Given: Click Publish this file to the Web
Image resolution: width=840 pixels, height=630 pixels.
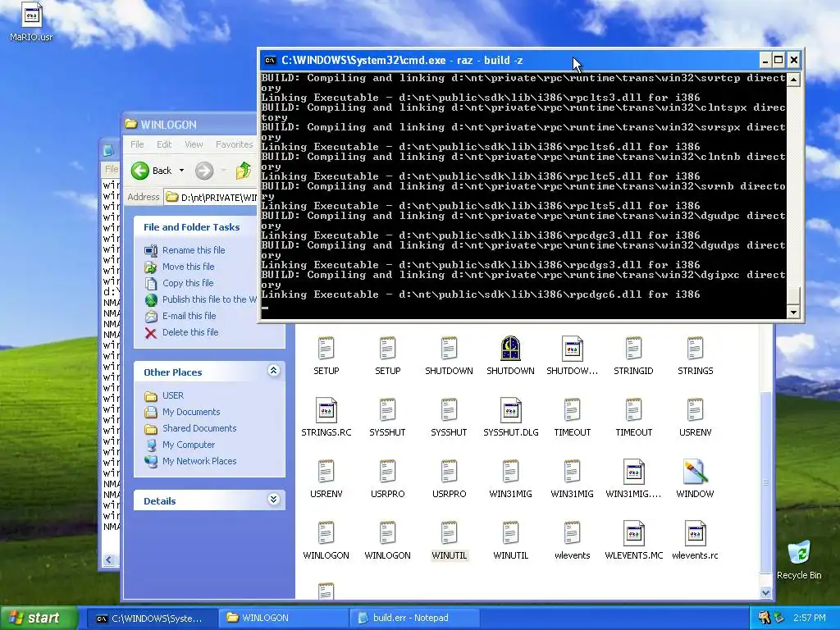Looking at the screenshot, I should point(209,299).
